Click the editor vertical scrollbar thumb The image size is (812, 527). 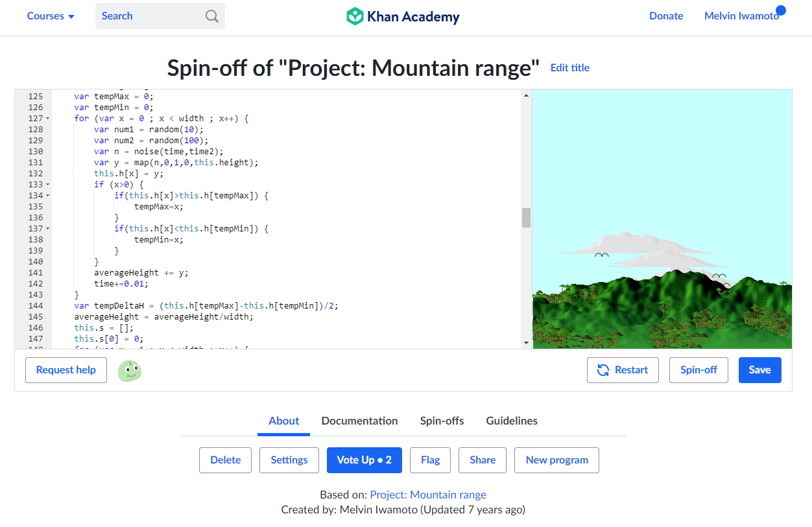pyautogui.click(x=526, y=218)
